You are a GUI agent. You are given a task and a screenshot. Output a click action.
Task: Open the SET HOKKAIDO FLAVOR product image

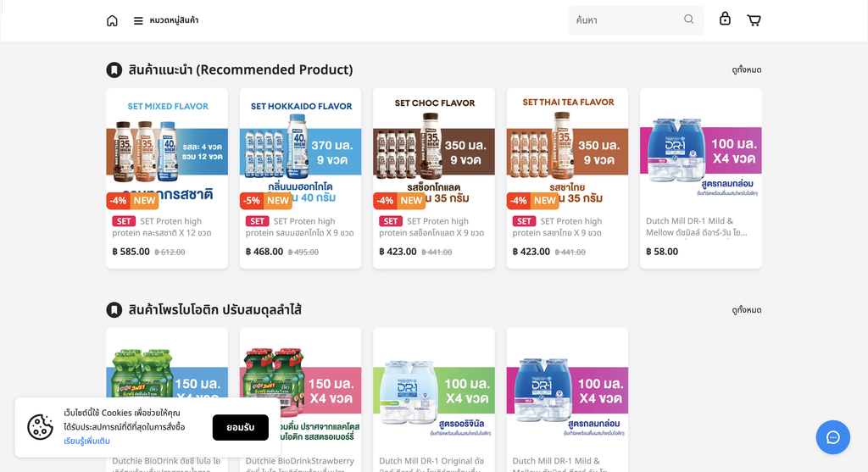[301, 149]
